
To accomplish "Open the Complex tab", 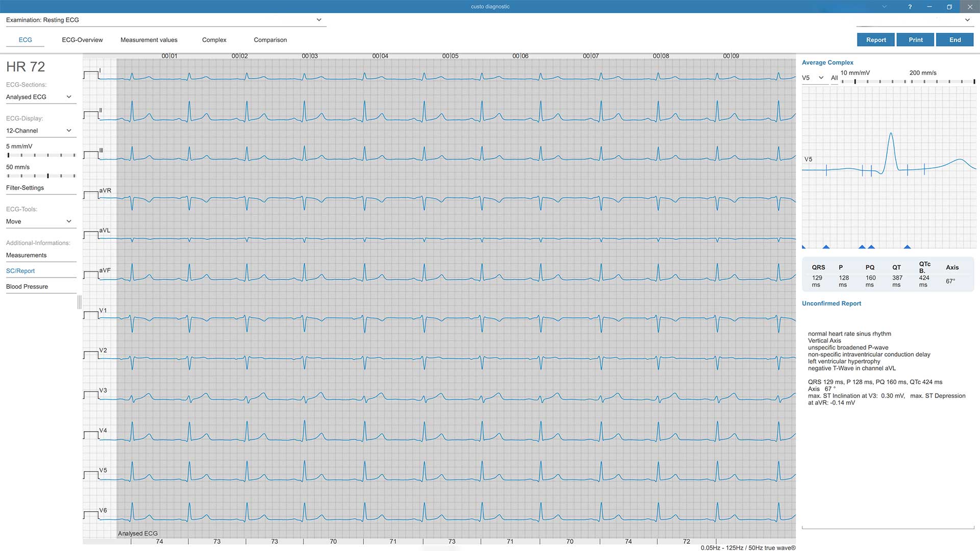I will tap(214, 40).
